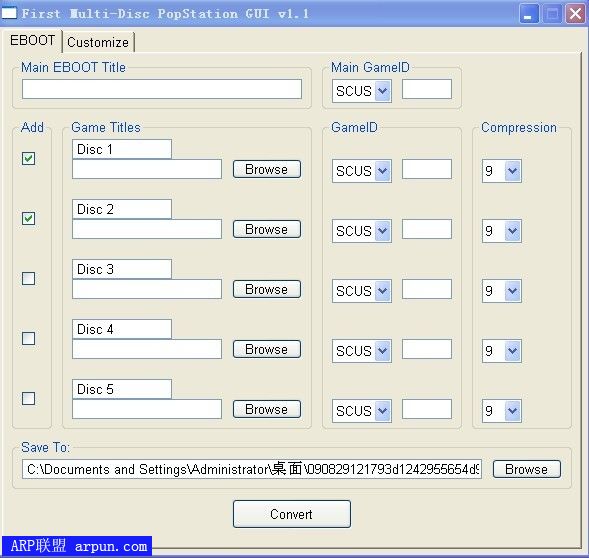Uncheck the Add checkbox for Disc 2
589x558 pixels.
point(29,218)
